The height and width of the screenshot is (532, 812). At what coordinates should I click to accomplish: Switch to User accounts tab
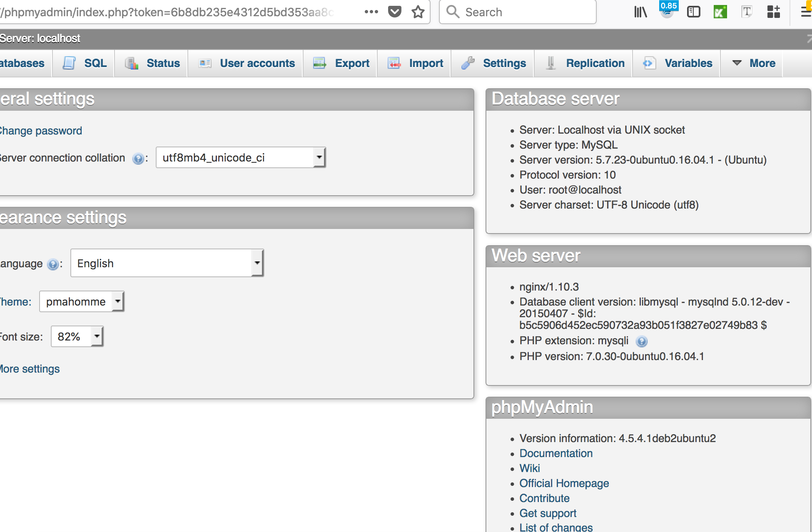(246, 63)
